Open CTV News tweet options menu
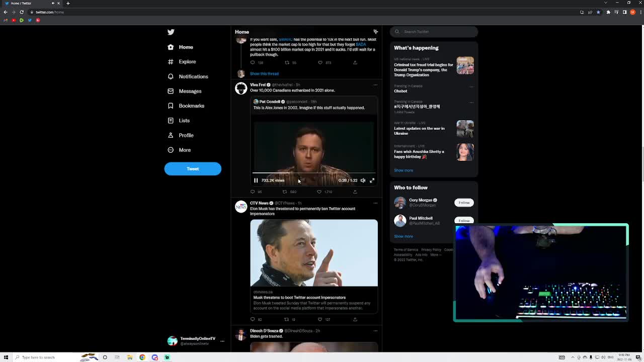The height and width of the screenshot is (362, 644). pos(375,203)
